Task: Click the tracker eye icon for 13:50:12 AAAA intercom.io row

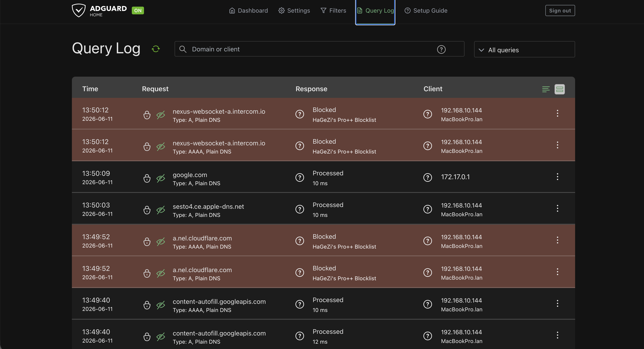Action: tap(161, 147)
